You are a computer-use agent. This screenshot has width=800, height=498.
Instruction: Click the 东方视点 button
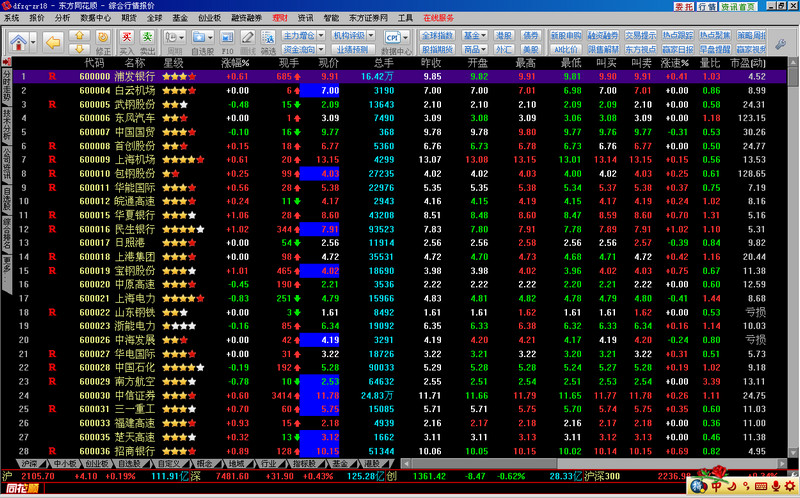[x=640, y=49]
